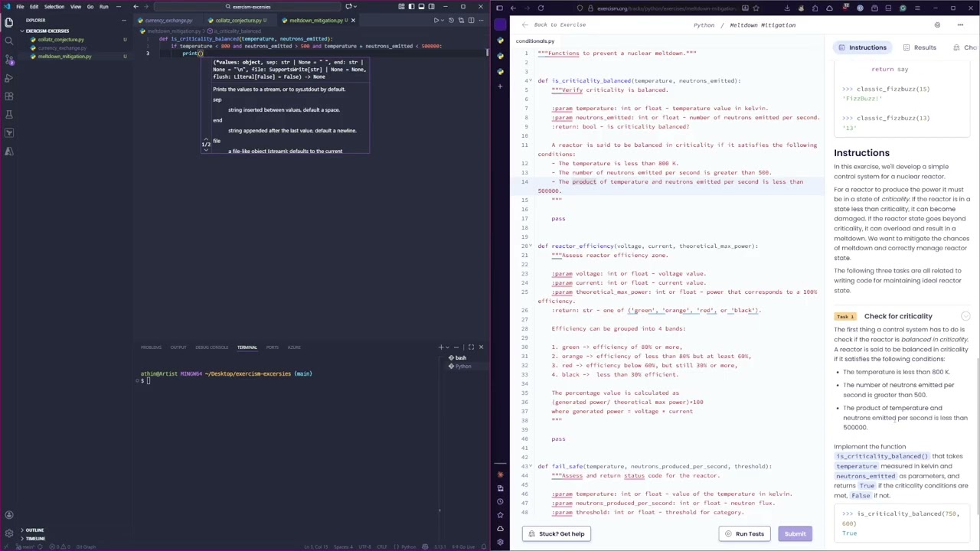Click Back to Exercise link
The height and width of the screenshot is (551, 980).
[554, 24]
